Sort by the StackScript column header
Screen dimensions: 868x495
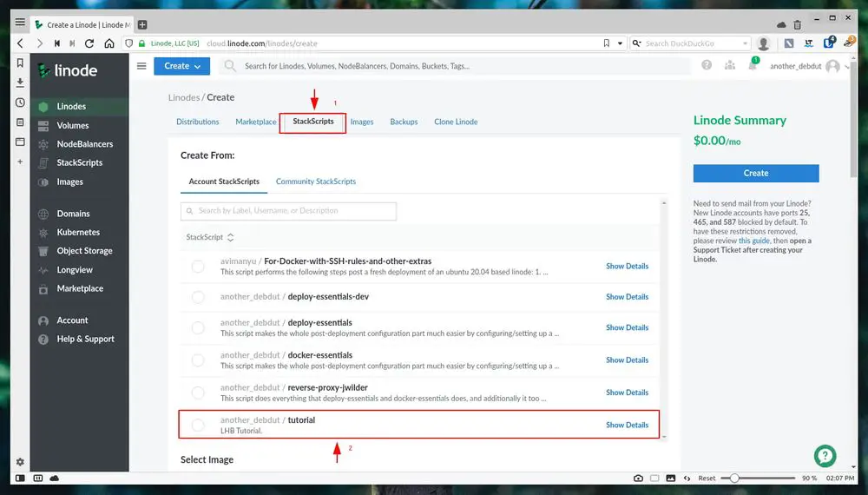click(209, 237)
